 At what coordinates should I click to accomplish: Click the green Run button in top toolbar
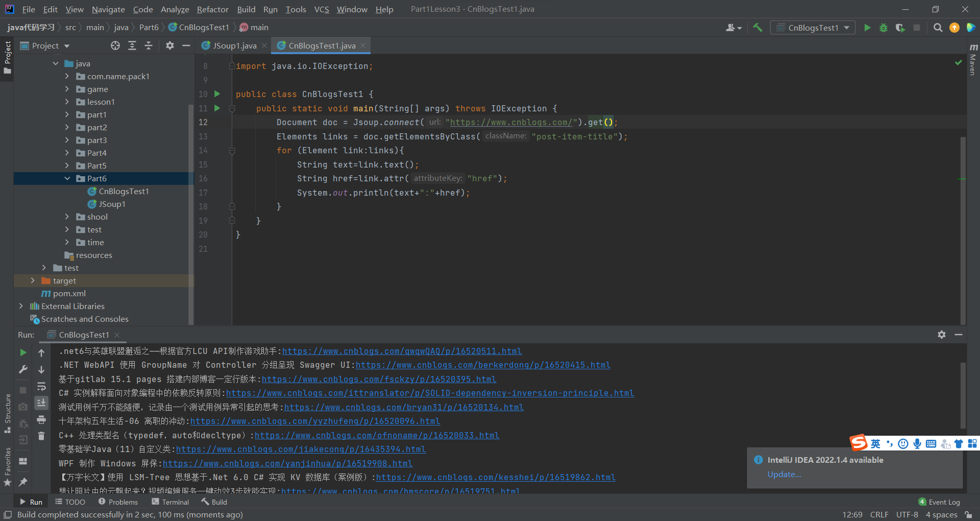pyautogui.click(x=867, y=28)
